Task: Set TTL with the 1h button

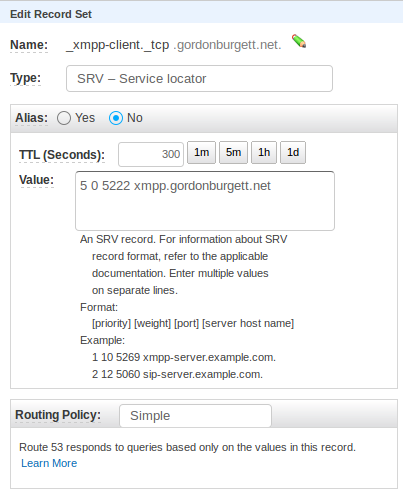Action: pyautogui.click(x=264, y=152)
